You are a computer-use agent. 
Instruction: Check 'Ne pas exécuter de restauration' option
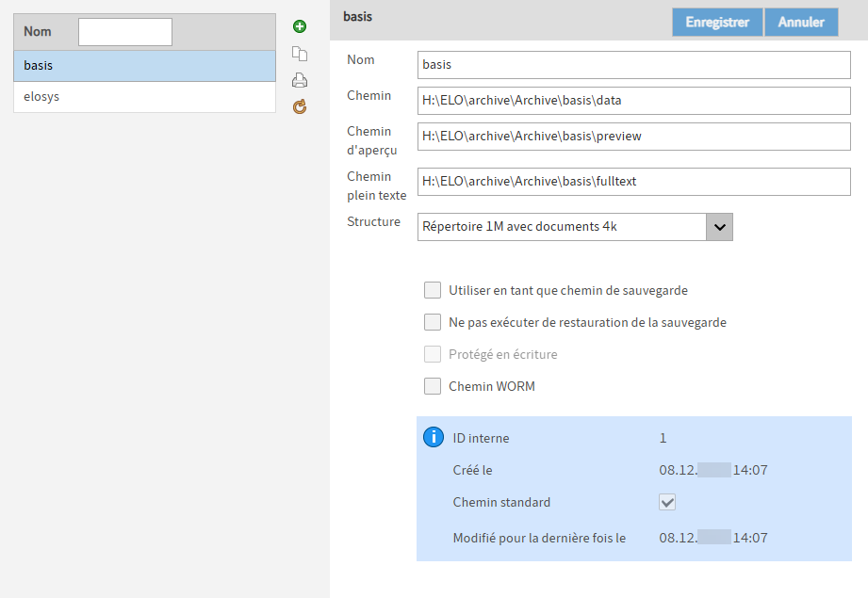433,322
